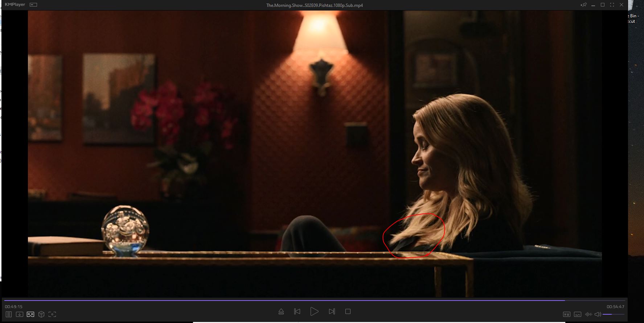This screenshot has height=323, width=644.
Task: Stop playback with the square button
Action: 348,311
